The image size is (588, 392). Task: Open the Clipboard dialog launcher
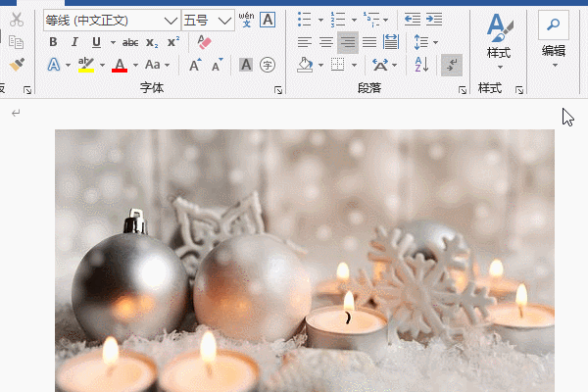(x=27, y=90)
